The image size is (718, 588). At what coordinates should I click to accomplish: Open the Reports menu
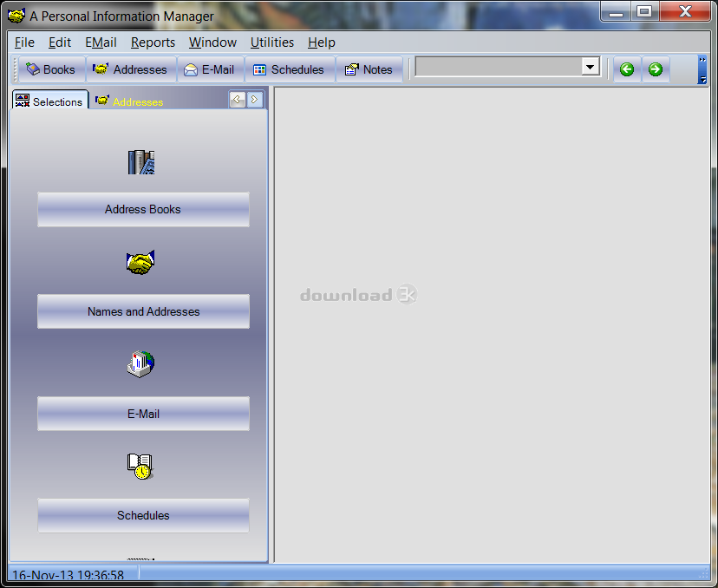point(153,42)
